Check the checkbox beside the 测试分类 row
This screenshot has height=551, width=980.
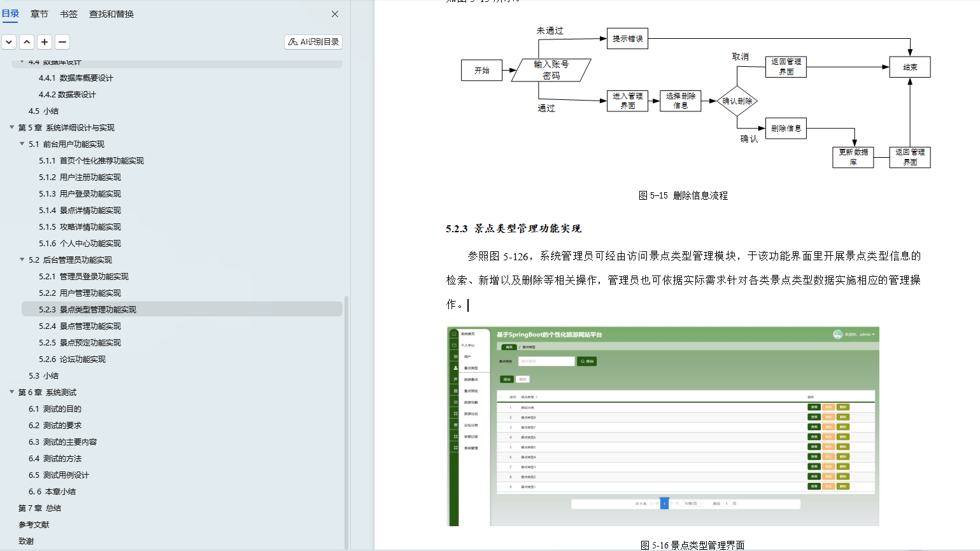[501, 407]
